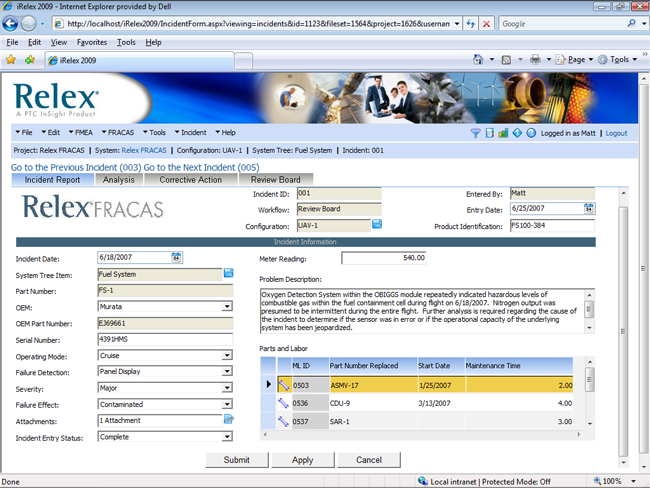Open the IE Page dropdown menu
Viewport: 650px width, 488px height.
(x=576, y=60)
